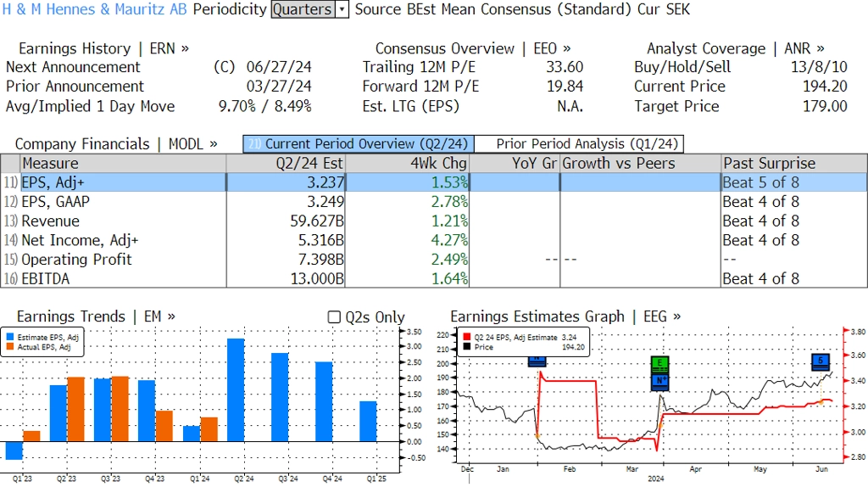Click the Q4'23 actual EPS orange bar

(164, 426)
